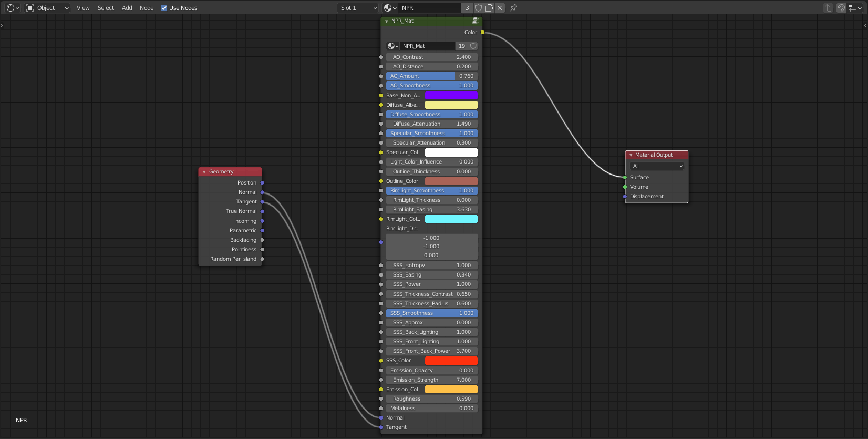
Task: Open the Outline_Color swatch
Action: (x=451, y=181)
